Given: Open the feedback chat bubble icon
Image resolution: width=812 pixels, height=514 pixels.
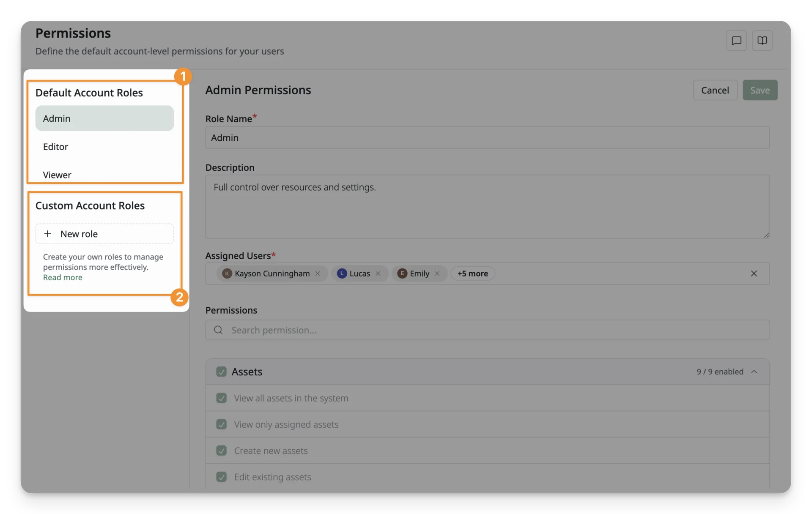Looking at the screenshot, I should pos(736,41).
